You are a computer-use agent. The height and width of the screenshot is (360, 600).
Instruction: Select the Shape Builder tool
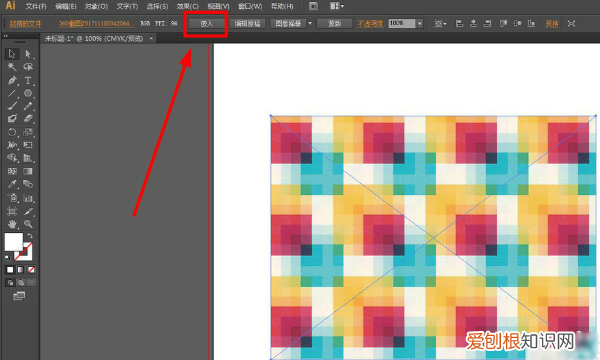[12, 158]
